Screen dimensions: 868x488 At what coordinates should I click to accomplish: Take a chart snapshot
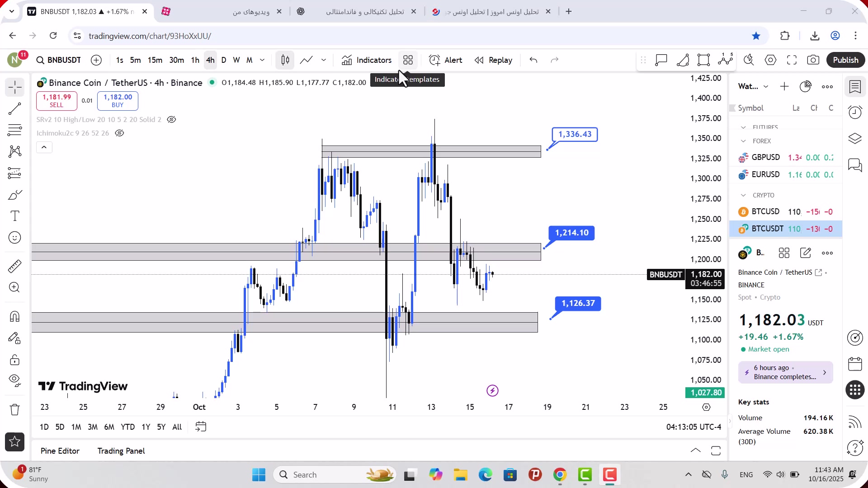coord(813,60)
